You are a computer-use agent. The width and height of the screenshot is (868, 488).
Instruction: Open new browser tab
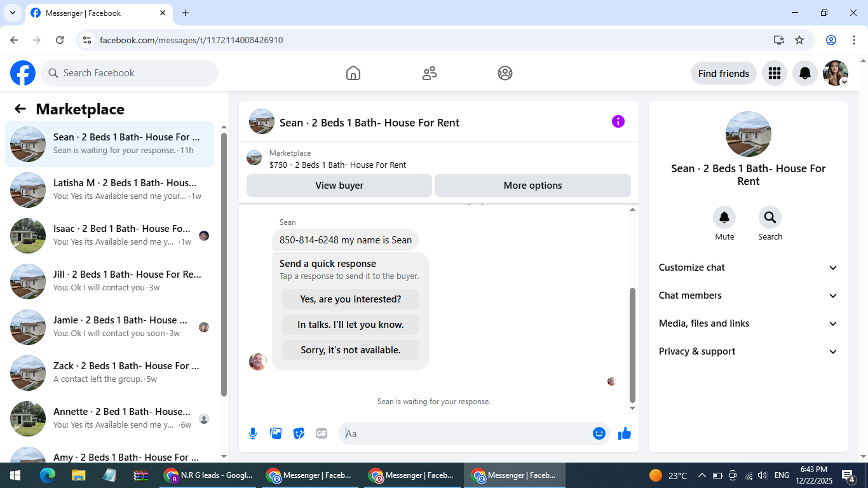coord(186,13)
